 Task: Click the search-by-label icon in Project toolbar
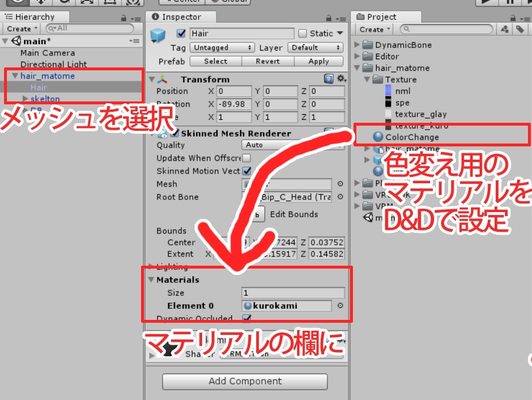tap(520, 29)
